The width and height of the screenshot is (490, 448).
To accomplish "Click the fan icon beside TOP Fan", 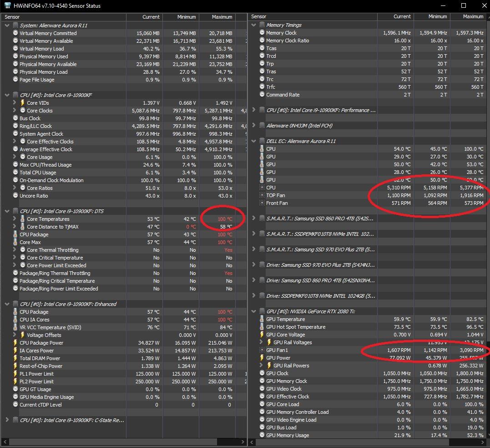I will click(262, 195).
